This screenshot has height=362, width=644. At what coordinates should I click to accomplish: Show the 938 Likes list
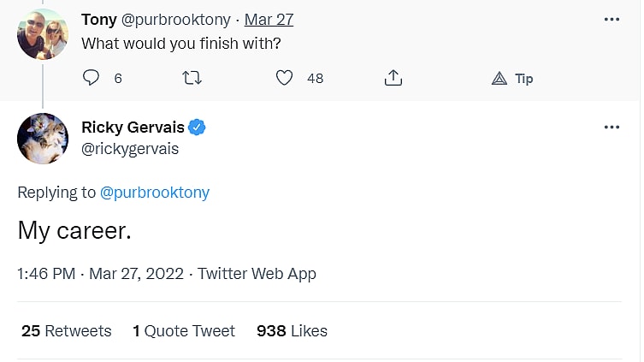(x=292, y=330)
